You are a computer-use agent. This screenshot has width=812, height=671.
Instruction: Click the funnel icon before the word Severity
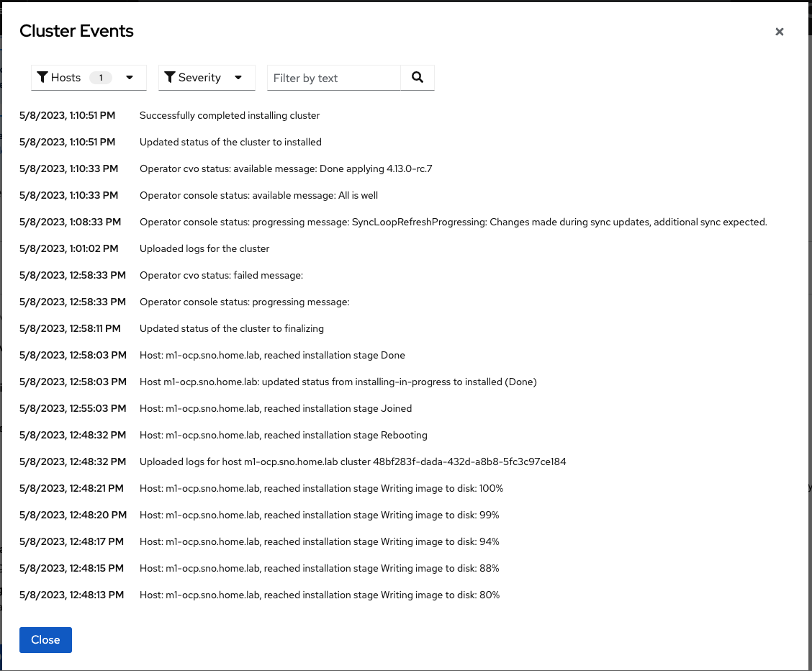(x=170, y=77)
